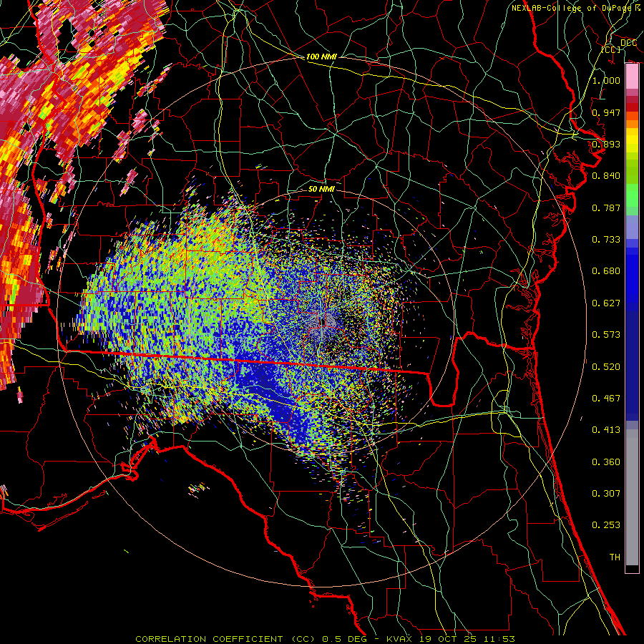Select the 0.680 scale value
The height and width of the screenshot is (644, 644).
click(x=606, y=271)
